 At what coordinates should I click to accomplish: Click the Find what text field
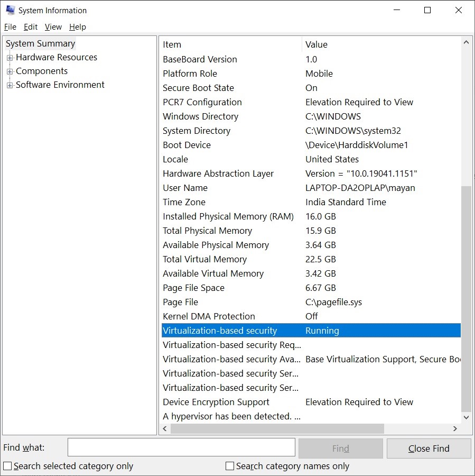click(181, 447)
